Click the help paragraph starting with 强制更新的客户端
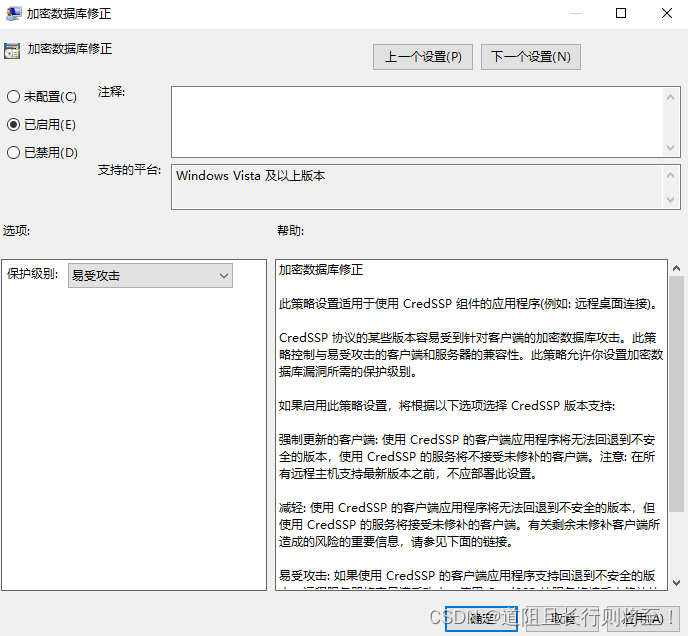 click(x=467, y=456)
